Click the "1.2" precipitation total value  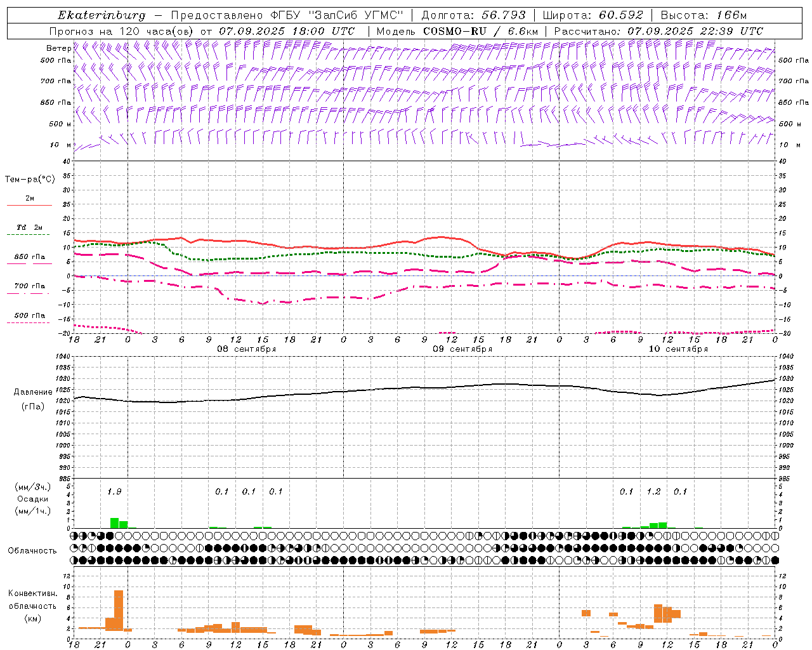coord(653,491)
